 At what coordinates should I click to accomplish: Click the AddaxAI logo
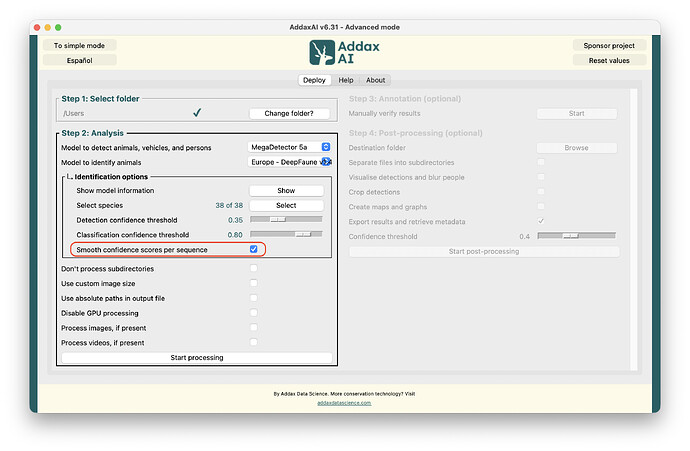344,52
